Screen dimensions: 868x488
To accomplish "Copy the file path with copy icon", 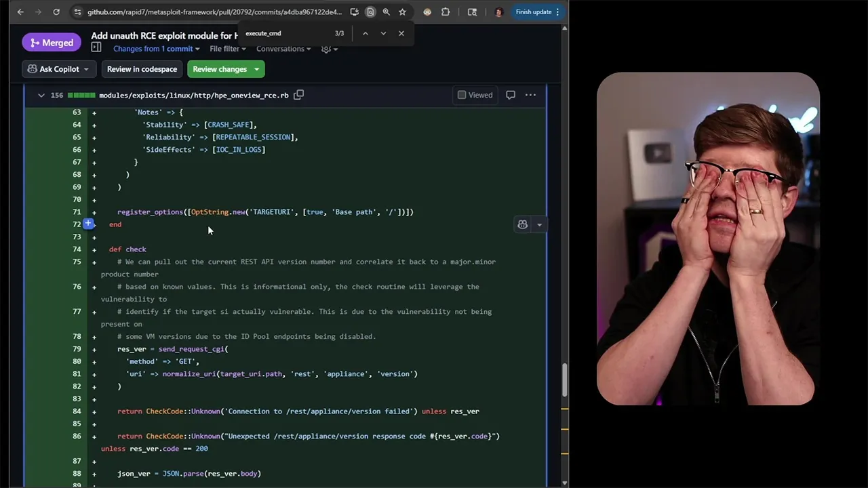I will pos(298,95).
